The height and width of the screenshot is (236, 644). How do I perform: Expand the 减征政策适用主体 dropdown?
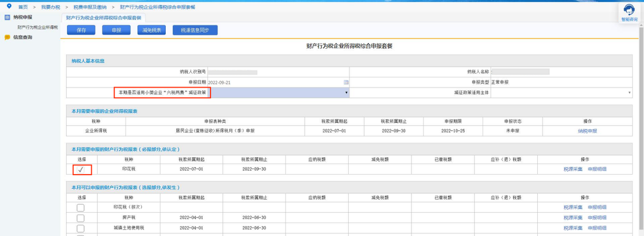point(562,93)
